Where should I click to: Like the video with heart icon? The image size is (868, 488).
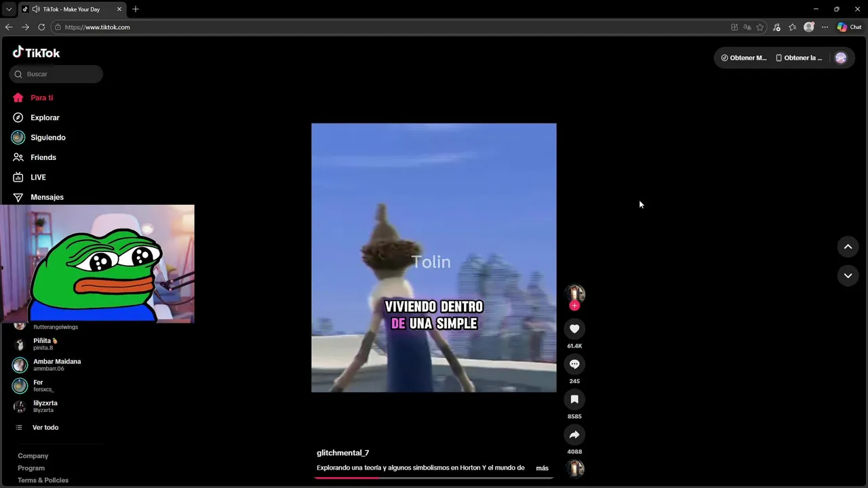tap(574, 329)
